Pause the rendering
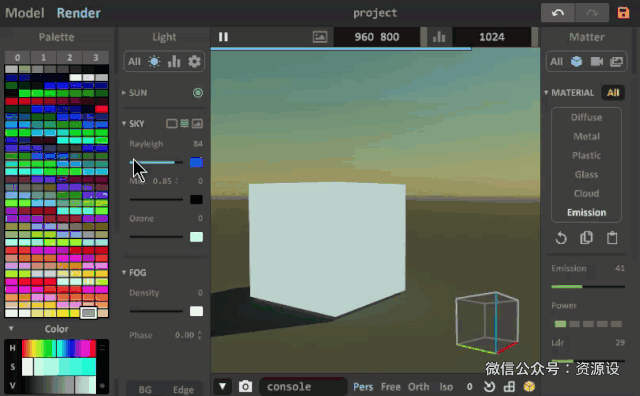Viewport: 640px width, 396px height. [x=223, y=37]
